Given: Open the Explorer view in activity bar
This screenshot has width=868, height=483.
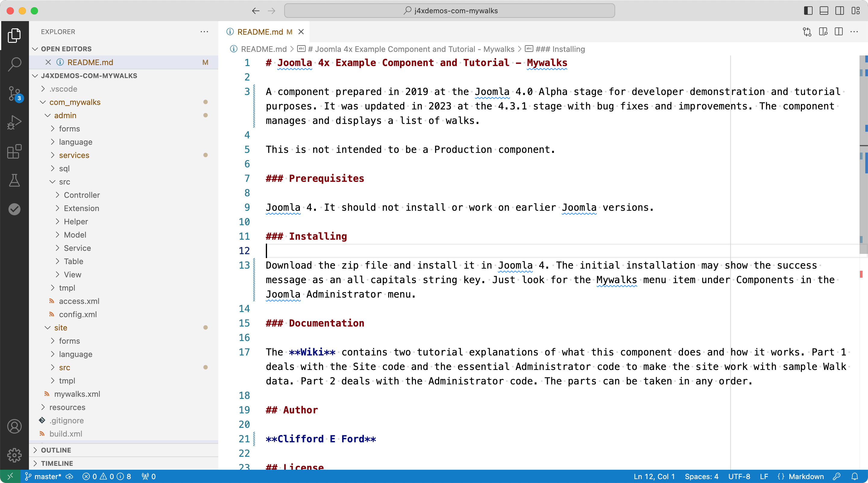Looking at the screenshot, I should tap(14, 35).
